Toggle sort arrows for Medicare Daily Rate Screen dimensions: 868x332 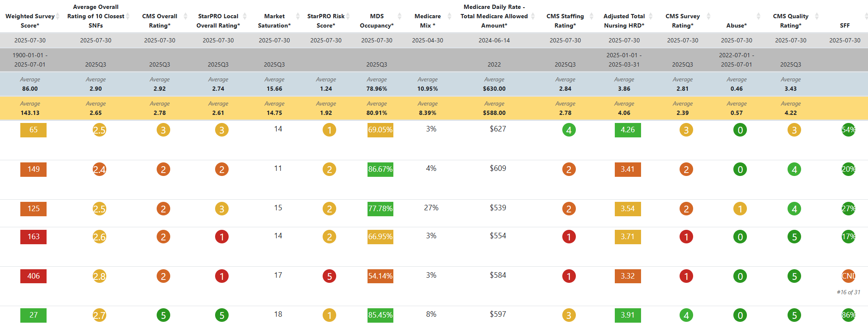coord(533,16)
